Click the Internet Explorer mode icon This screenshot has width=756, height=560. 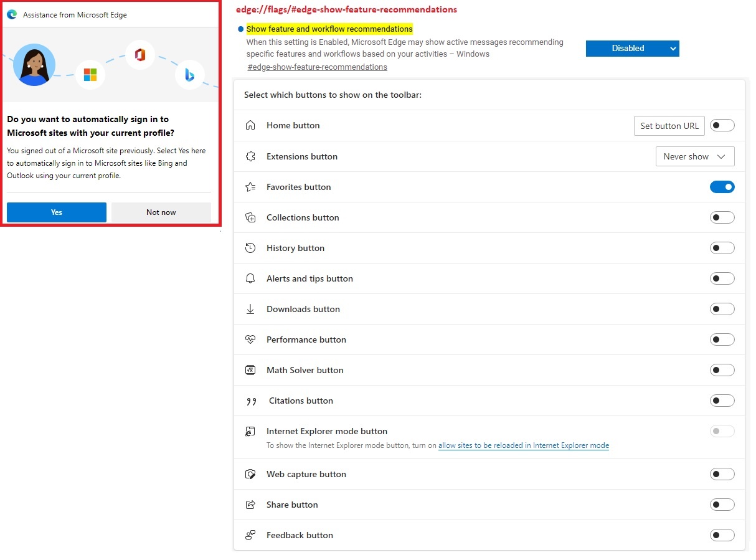tap(250, 431)
